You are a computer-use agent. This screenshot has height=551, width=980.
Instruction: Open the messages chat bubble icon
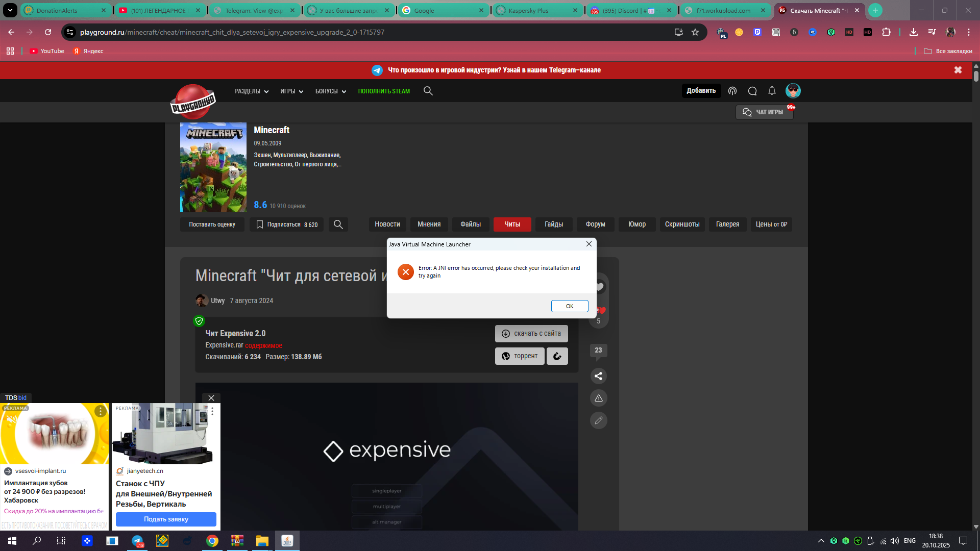tap(752, 91)
